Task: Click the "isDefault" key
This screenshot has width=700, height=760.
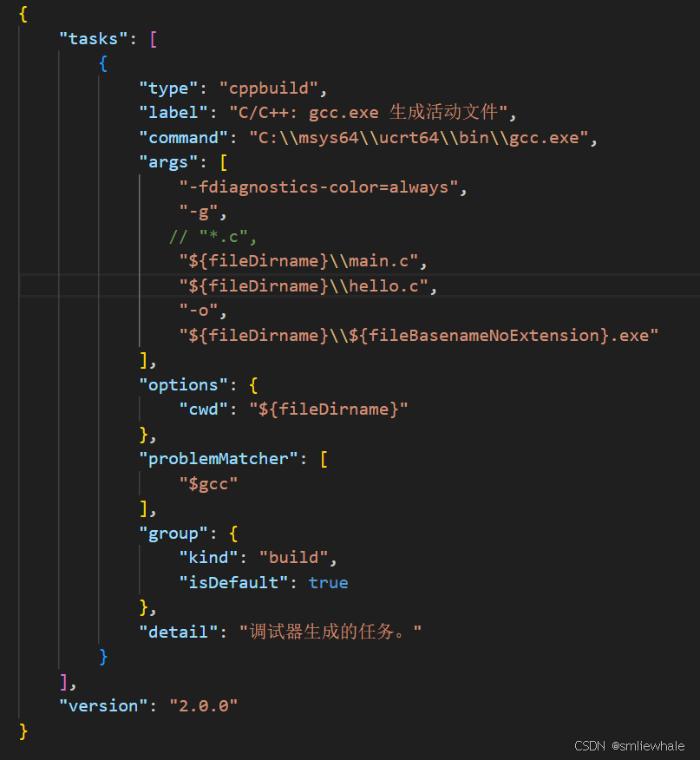Action: coord(233,582)
